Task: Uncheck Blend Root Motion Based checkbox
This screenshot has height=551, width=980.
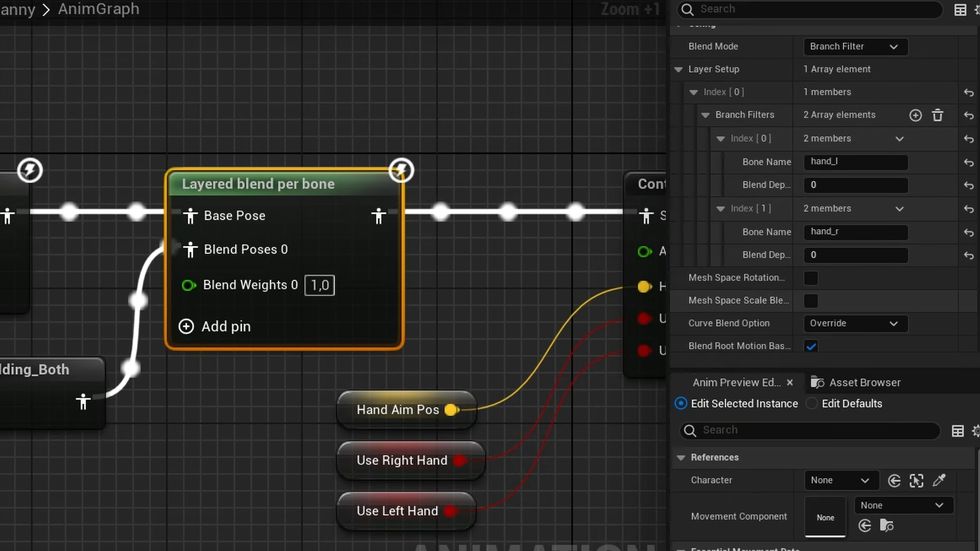Action: pos(811,346)
